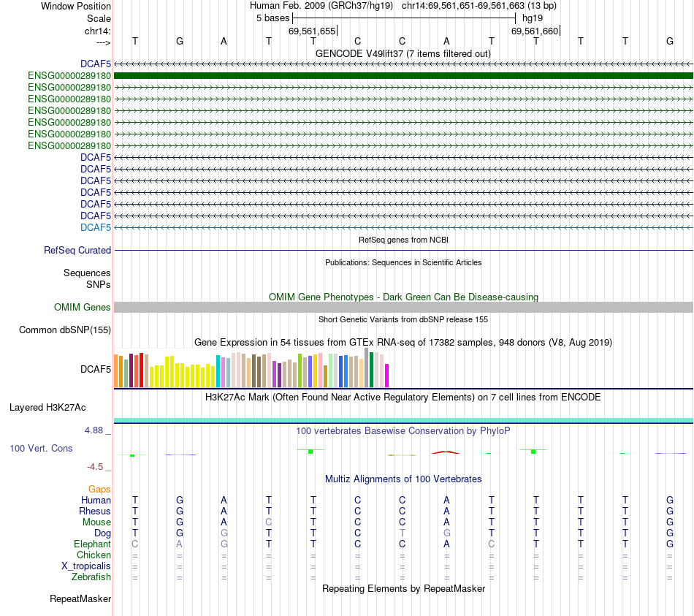Click the gray OMIM Genes item bar

point(403,308)
